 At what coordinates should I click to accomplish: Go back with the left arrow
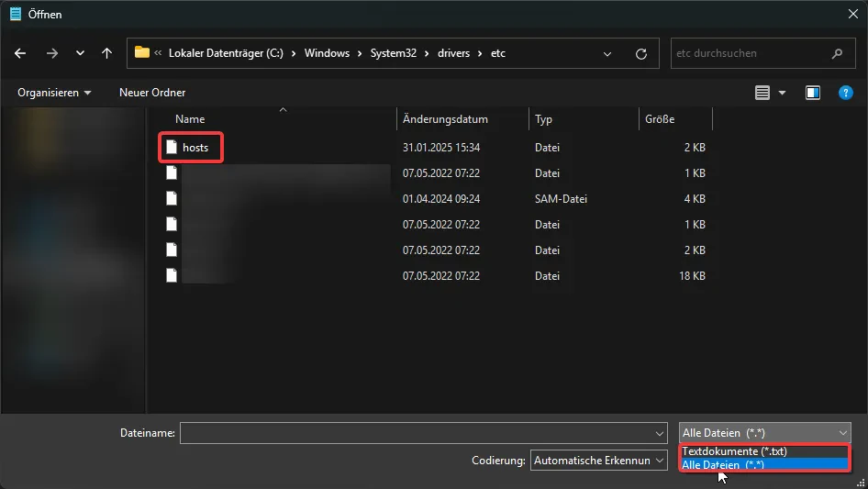(x=20, y=53)
